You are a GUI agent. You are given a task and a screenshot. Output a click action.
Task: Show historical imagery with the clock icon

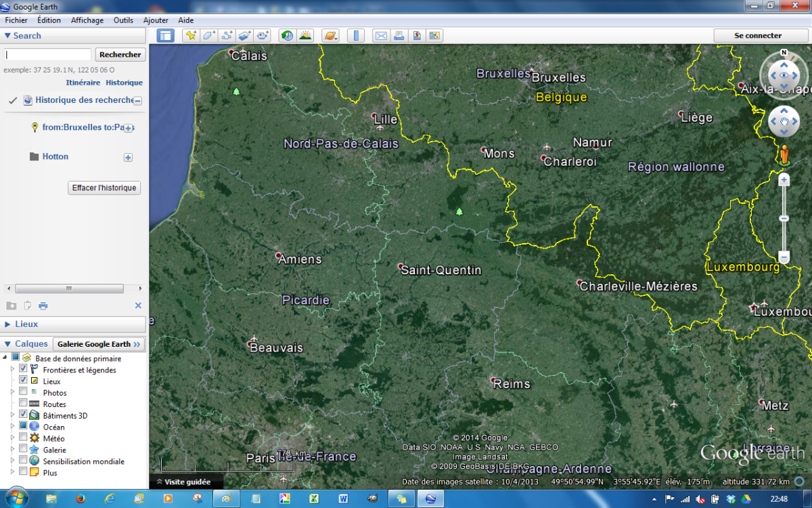[x=288, y=36]
